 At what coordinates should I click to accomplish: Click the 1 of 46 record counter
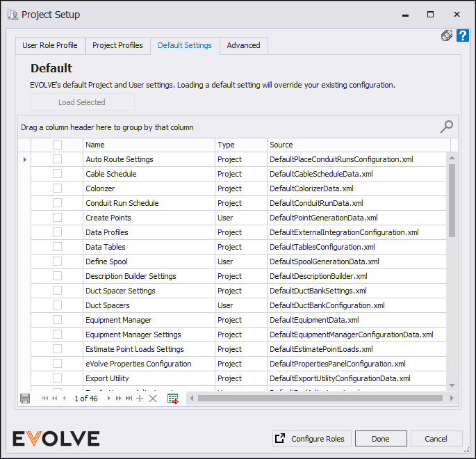pos(86,398)
